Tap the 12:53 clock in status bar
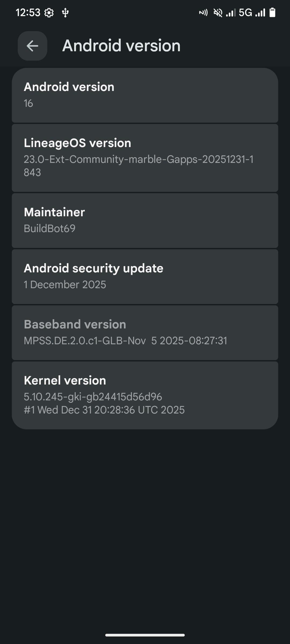The width and height of the screenshot is (290, 644). [28, 13]
